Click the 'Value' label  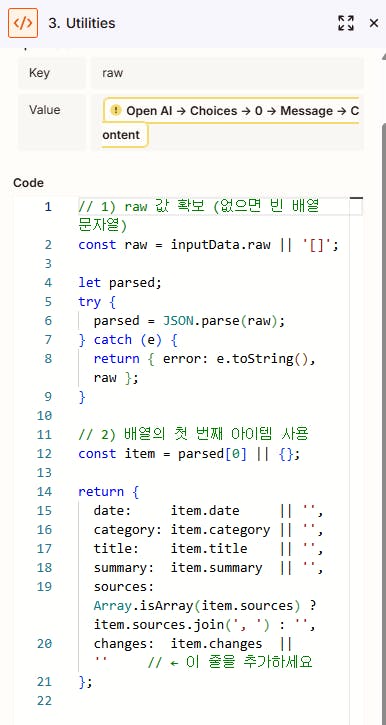coord(44,110)
